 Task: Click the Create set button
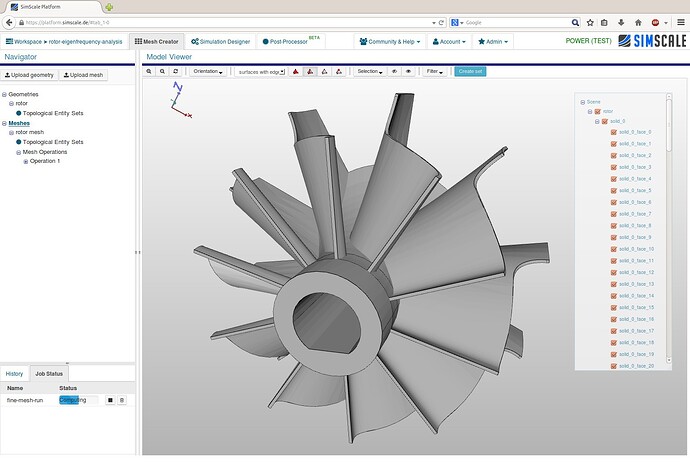(469, 72)
